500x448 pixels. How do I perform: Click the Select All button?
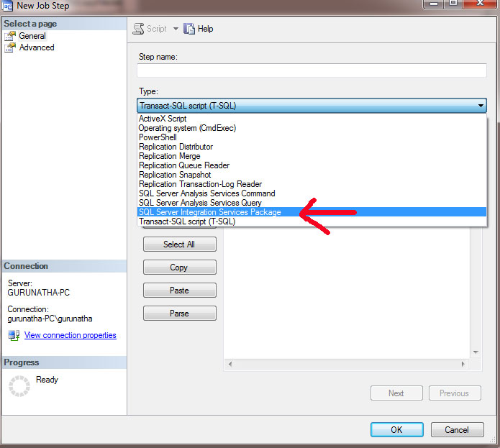[x=180, y=244]
